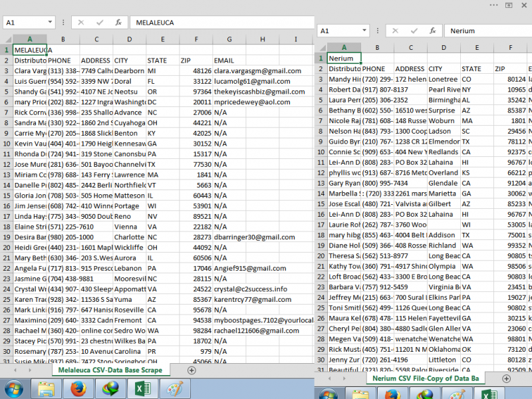Expand formula bar handle dots in Melaleuca window
The width and height of the screenshot is (532, 399).
[63, 23]
